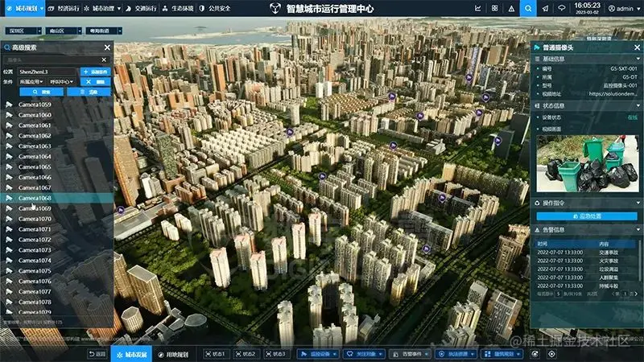This screenshot has width=644, height=362.
Task: Click the blue search button with magnifier
Action: pos(41,92)
